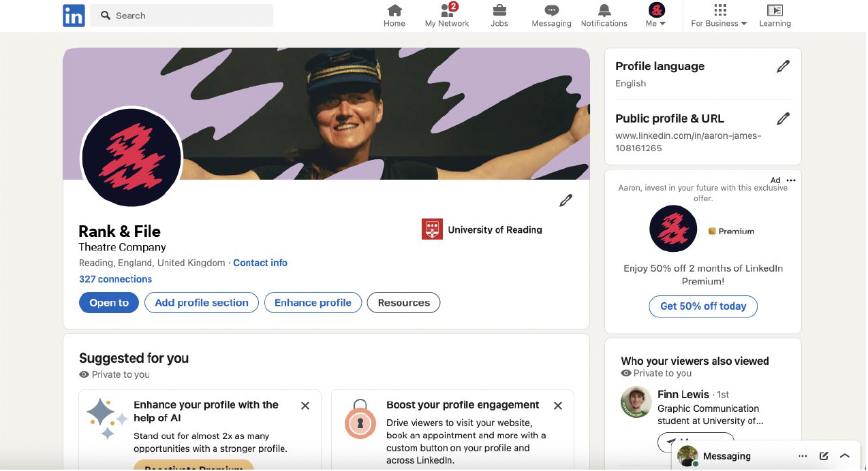Click the University of Reading crest icon

(x=433, y=229)
